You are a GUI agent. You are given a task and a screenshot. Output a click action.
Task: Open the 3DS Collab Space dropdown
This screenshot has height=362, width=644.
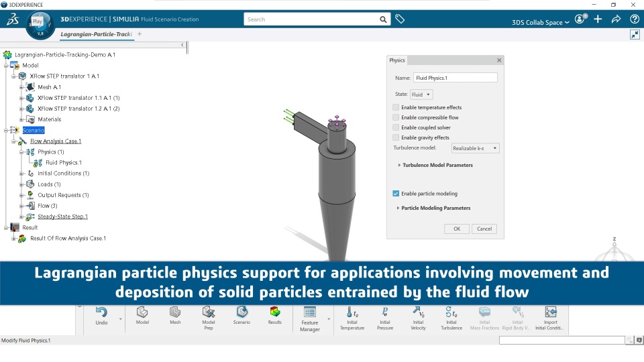[x=541, y=22]
